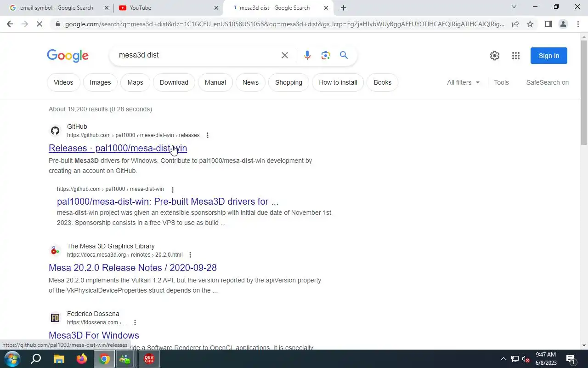Stop loading the page
588x368 pixels.
tap(40, 24)
